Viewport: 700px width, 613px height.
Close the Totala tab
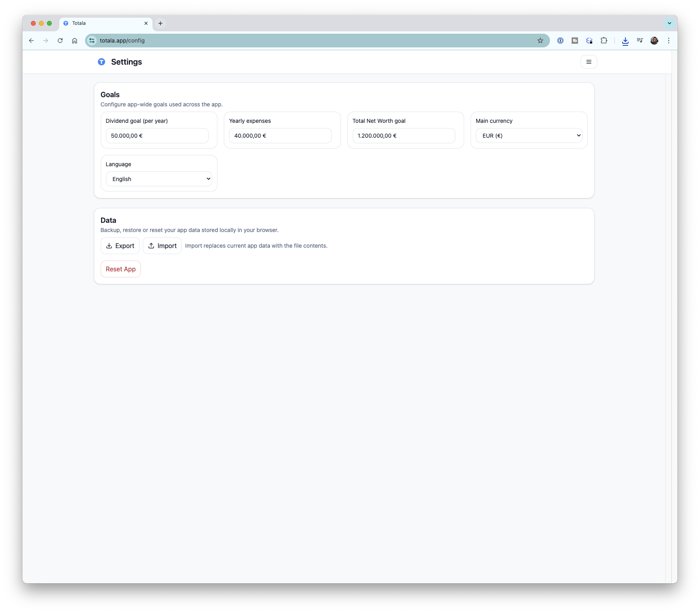[x=146, y=23]
